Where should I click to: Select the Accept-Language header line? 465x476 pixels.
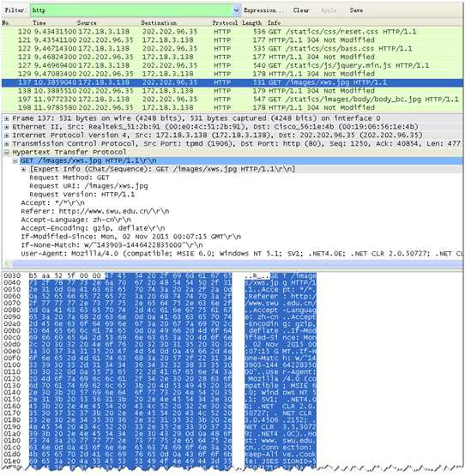(76, 220)
